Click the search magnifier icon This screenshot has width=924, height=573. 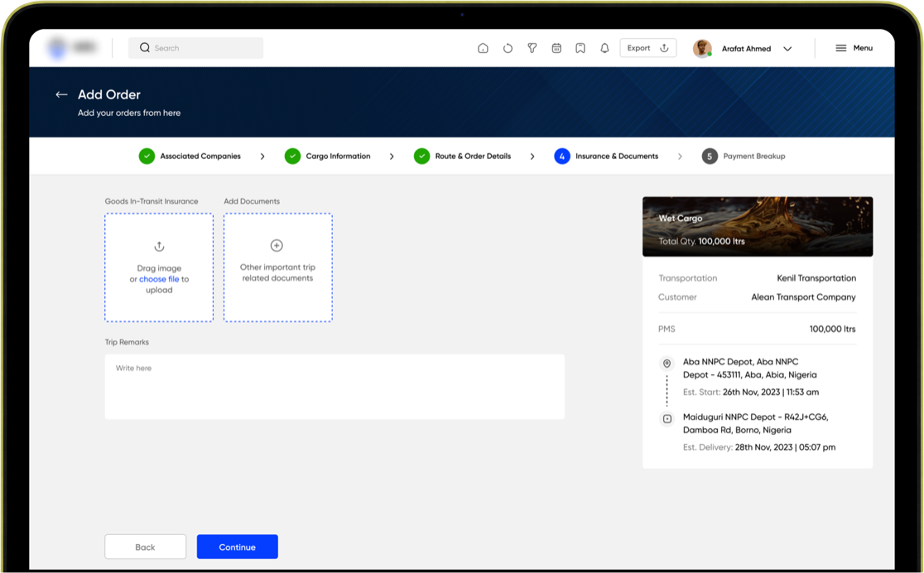pos(144,48)
